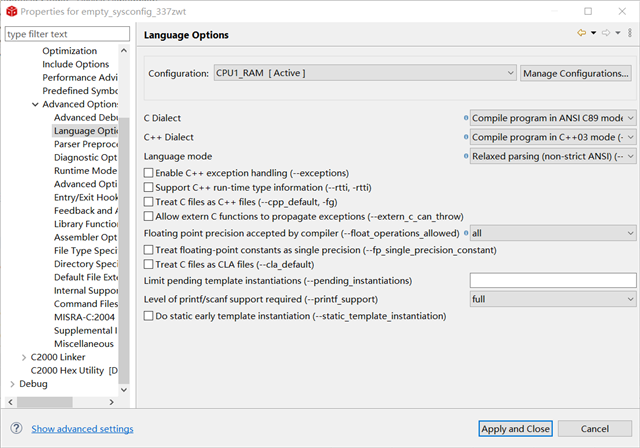Open the Configuration CPU1_RAM dropdown
The height and width of the screenshot is (448, 640).
click(364, 73)
